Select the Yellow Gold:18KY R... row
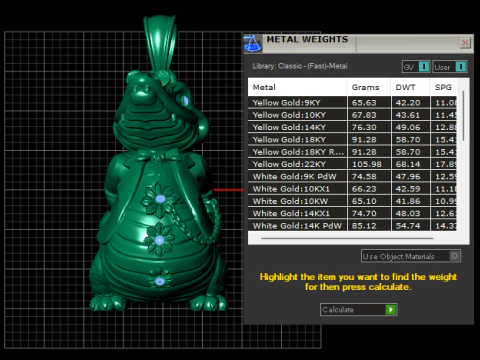 click(352, 152)
